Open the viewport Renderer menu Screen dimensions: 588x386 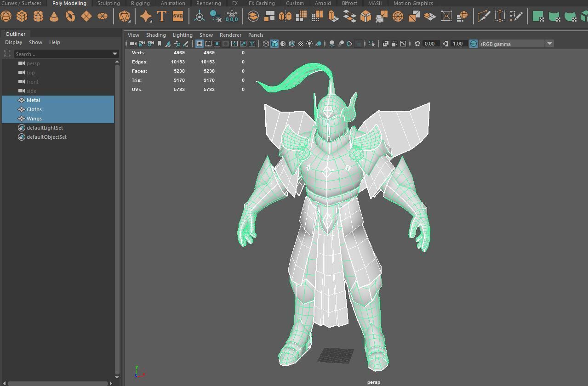[x=230, y=35]
